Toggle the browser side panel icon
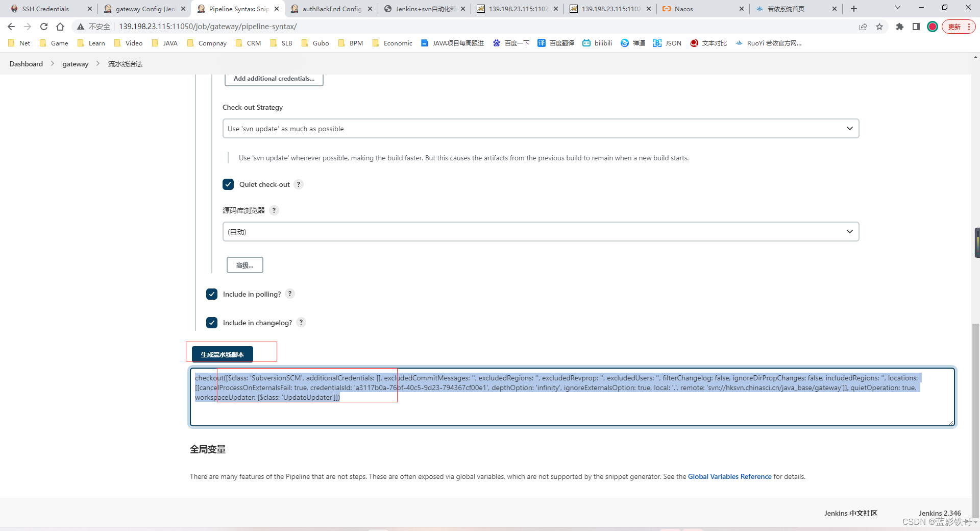The image size is (980, 531). [916, 27]
